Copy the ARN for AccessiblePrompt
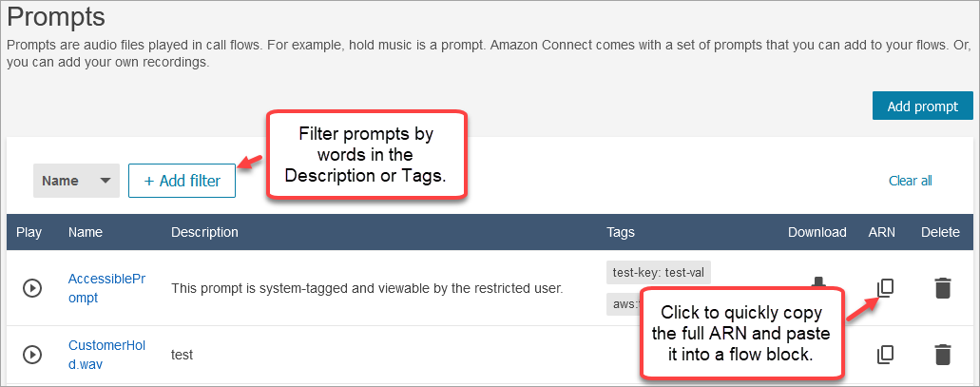Image resolution: width=980 pixels, height=387 pixels. pos(885,287)
